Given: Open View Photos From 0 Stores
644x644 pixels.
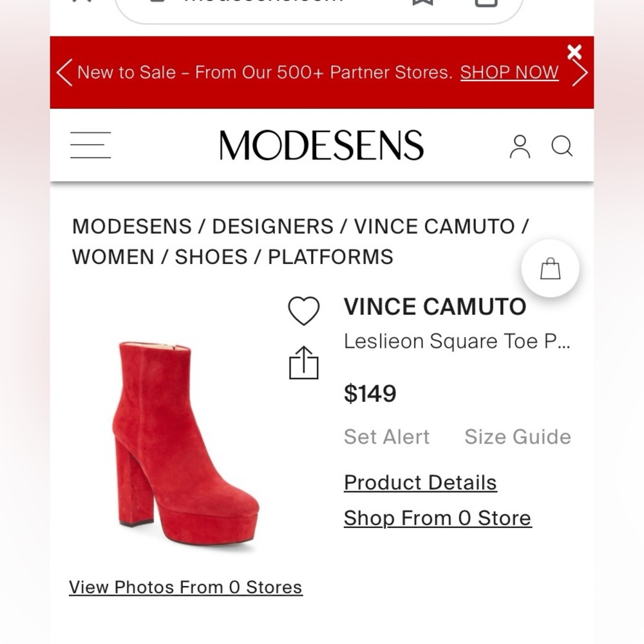Looking at the screenshot, I should [185, 587].
